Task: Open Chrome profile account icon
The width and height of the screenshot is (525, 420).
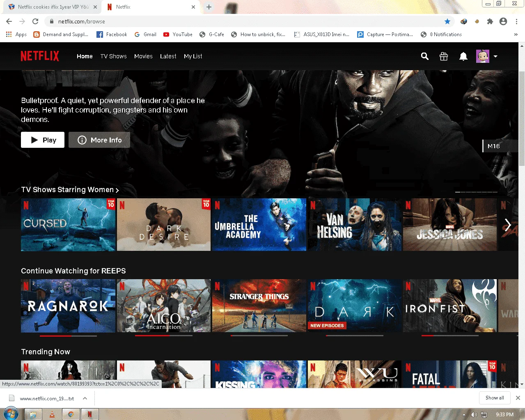Action: (x=503, y=21)
